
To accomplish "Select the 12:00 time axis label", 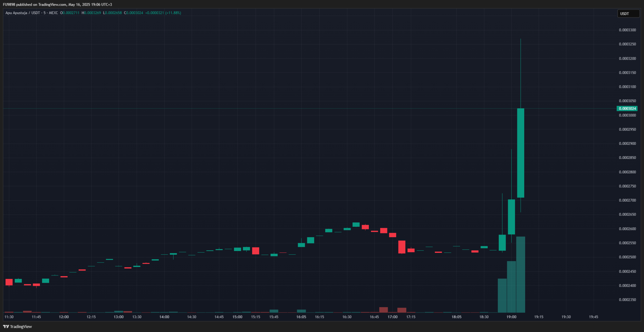I will (64, 317).
